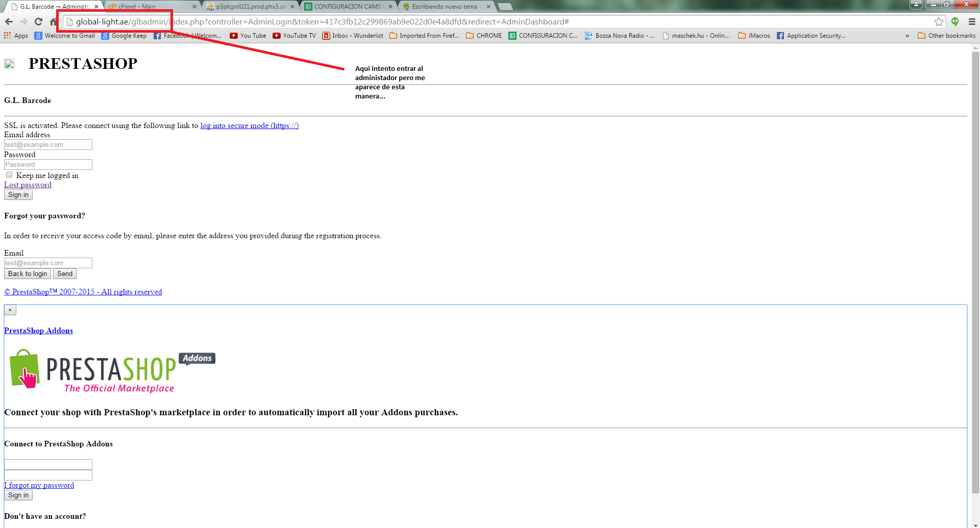Switch to the p3plcpnl021.prod.phx3 tab
This screenshot has height=528, width=980.
pyautogui.click(x=250, y=7)
